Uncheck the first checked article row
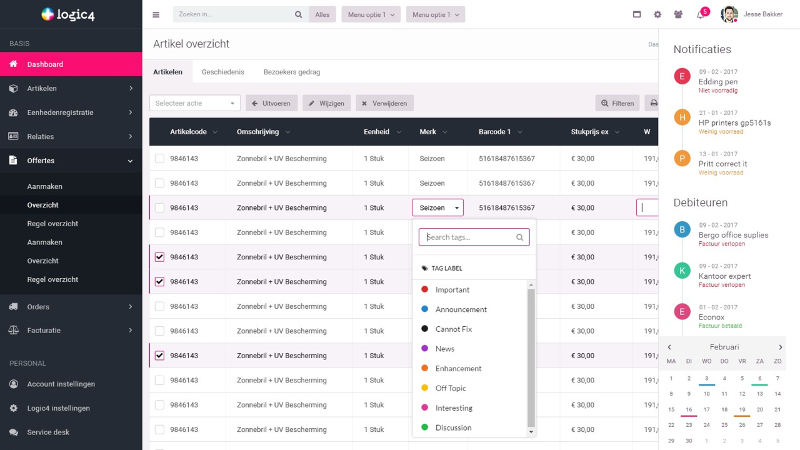Screen dimensions: 800x450 160,257
